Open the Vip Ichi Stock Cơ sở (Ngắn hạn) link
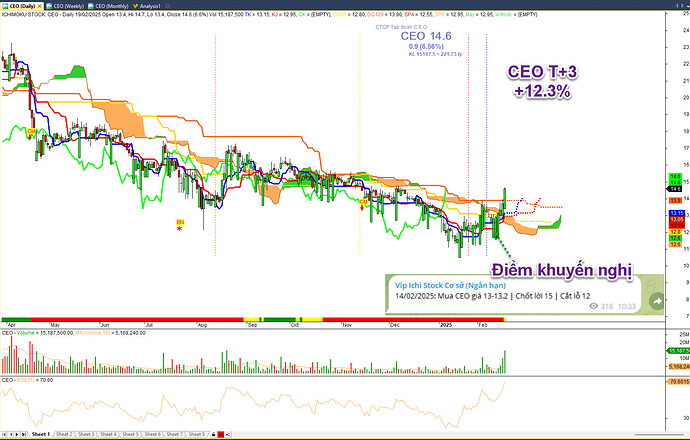 tap(450, 286)
